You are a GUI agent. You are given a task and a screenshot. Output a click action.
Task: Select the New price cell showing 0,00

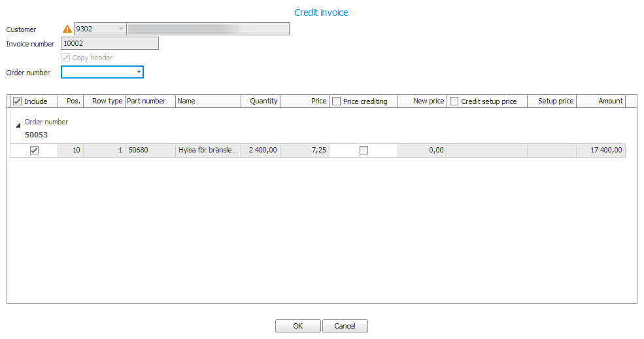[x=422, y=151]
